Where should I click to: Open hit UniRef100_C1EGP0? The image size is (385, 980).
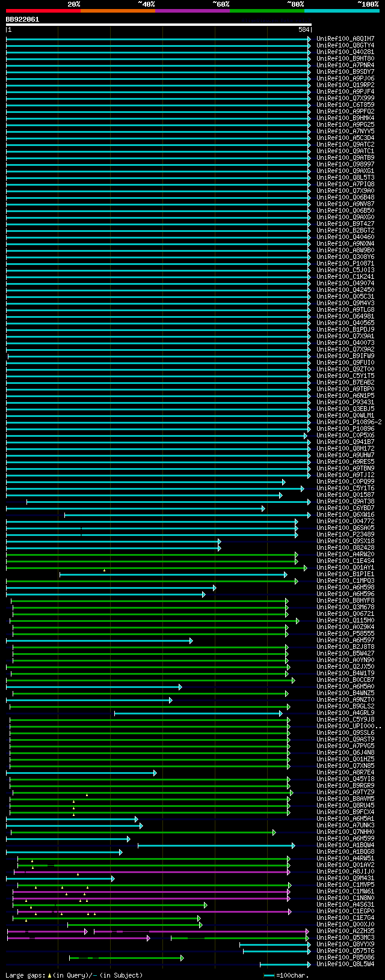click(x=345, y=911)
